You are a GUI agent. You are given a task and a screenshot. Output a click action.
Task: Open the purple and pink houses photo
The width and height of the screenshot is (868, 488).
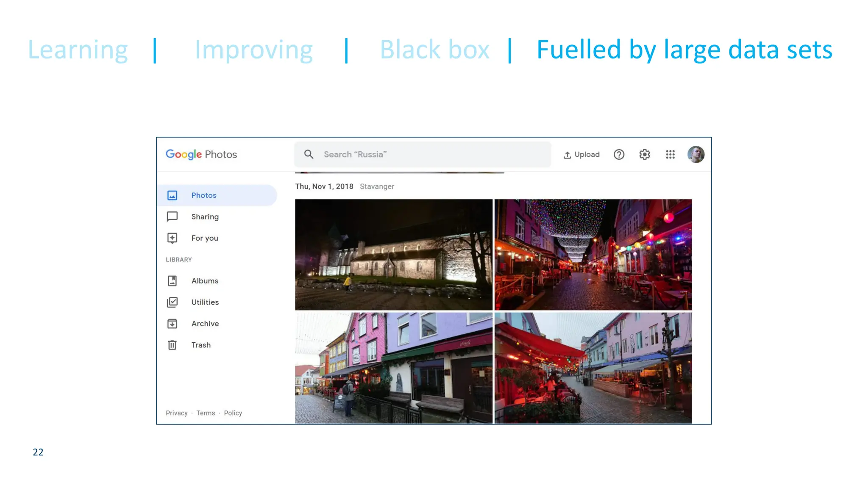click(394, 368)
